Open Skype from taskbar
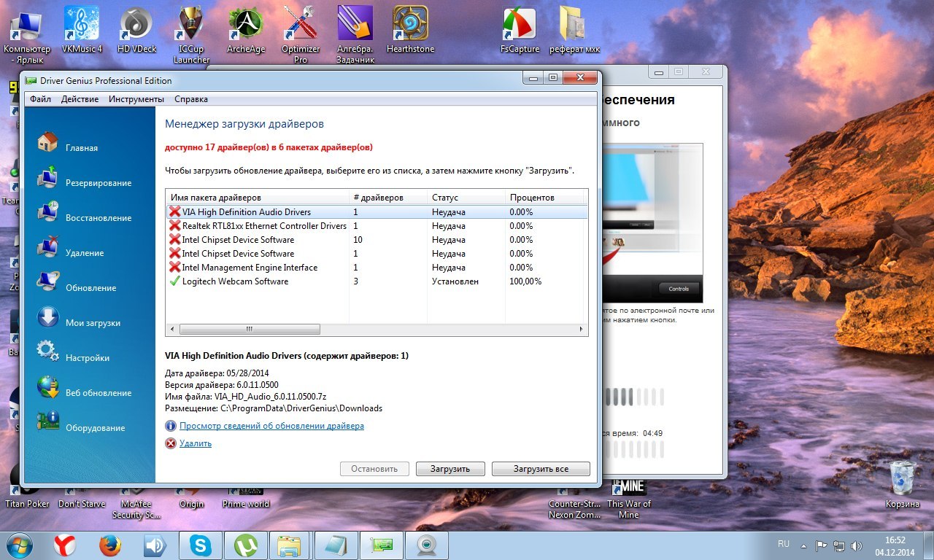934x560 pixels. [x=200, y=545]
